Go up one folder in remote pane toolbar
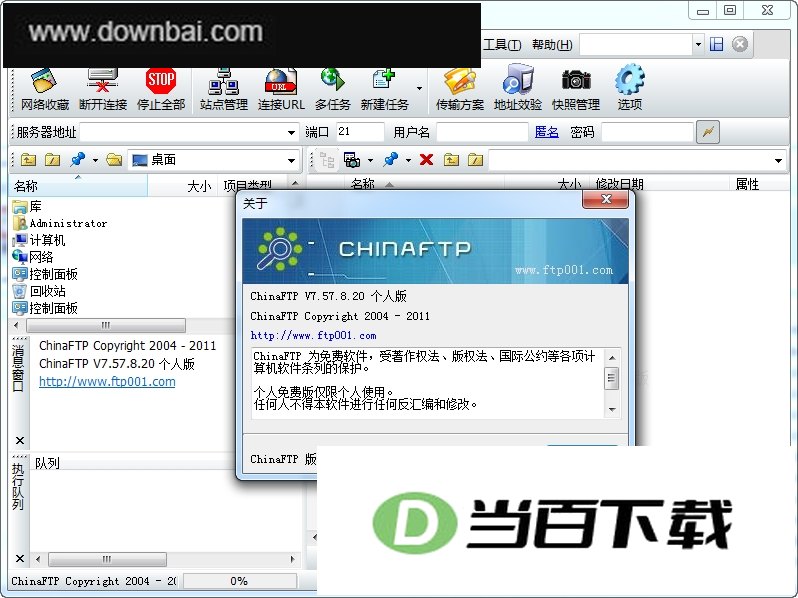798x598 pixels. (451, 160)
